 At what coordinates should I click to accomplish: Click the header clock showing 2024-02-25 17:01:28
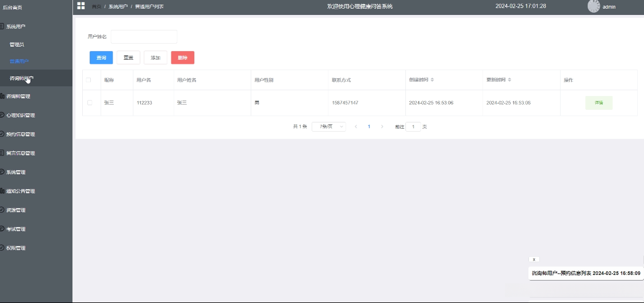521,6
